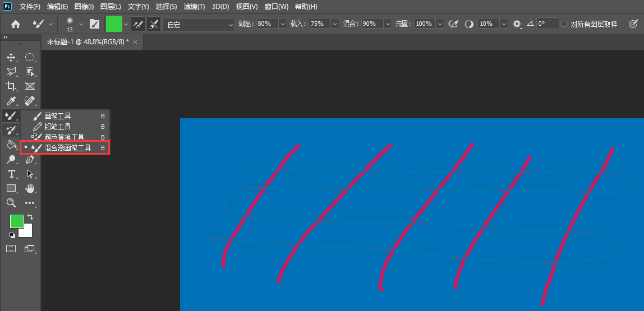
Task: Open the brush preset picker arrow
Action: coord(81,24)
